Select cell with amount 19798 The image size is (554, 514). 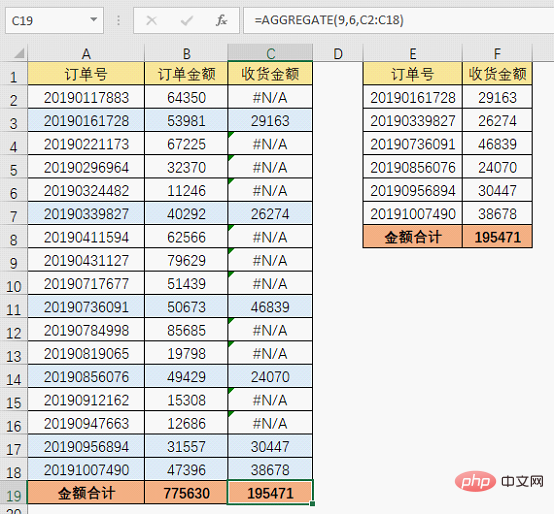pos(186,354)
